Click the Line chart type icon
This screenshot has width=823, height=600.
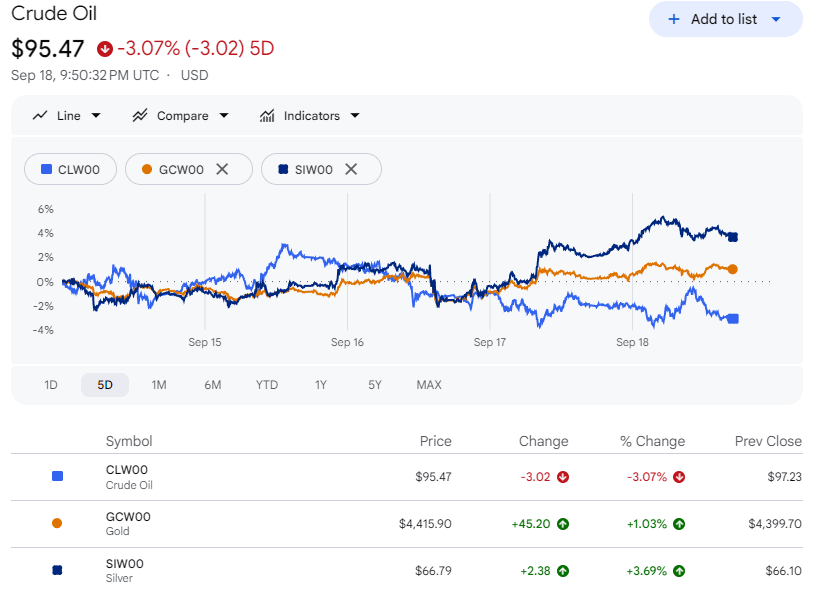(40, 115)
